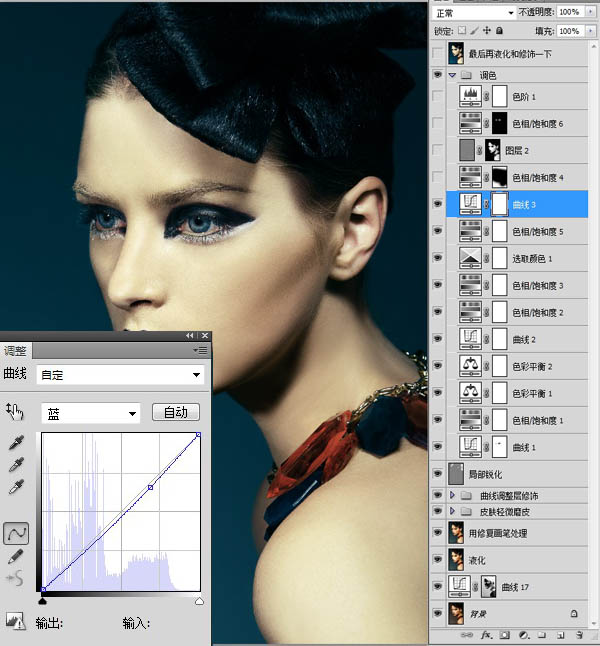Screen dimensions: 600x646
Task: Open the channel dropdown showing 蓝
Action: pyautogui.click(x=91, y=413)
